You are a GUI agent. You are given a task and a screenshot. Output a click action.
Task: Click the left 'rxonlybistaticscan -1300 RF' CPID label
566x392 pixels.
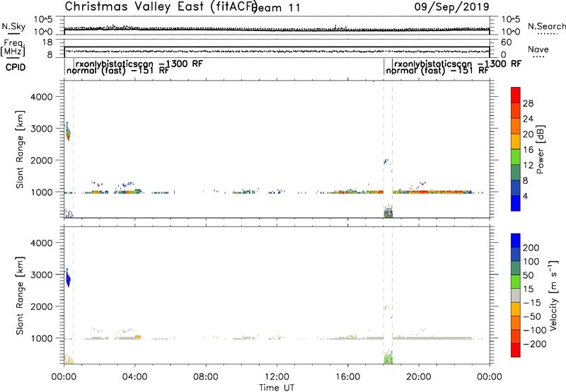coord(139,64)
